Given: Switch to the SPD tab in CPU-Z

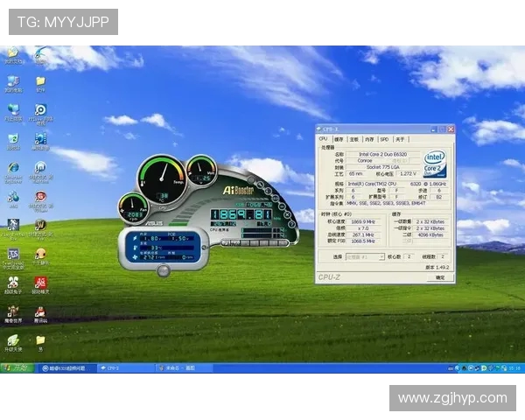Looking at the screenshot, I should pyautogui.click(x=383, y=139).
